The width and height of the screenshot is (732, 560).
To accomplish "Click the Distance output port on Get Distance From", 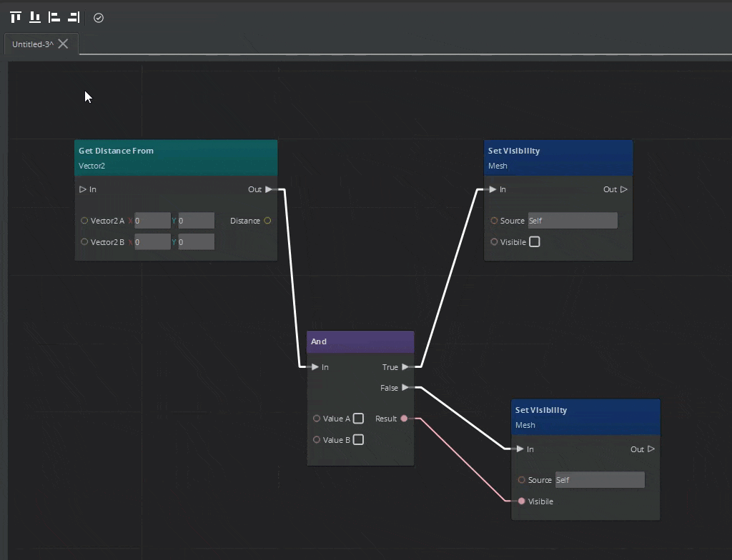I will click(267, 221).
